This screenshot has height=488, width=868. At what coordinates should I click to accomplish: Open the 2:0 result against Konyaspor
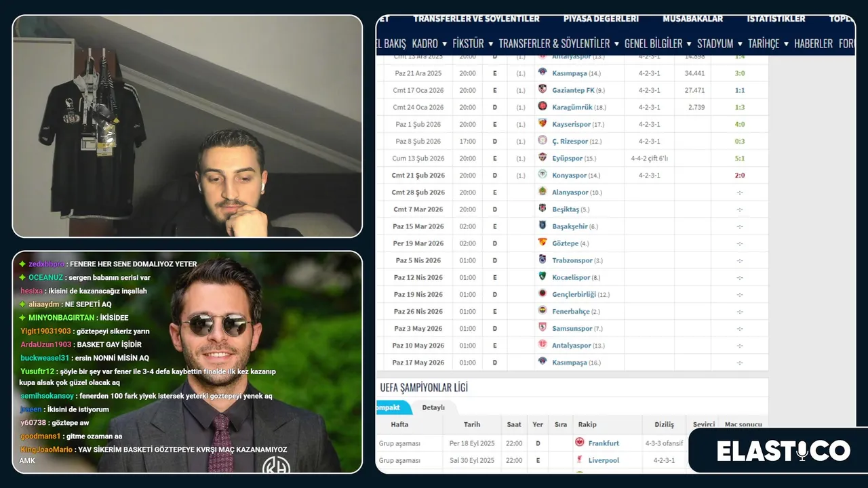[739, 175]
